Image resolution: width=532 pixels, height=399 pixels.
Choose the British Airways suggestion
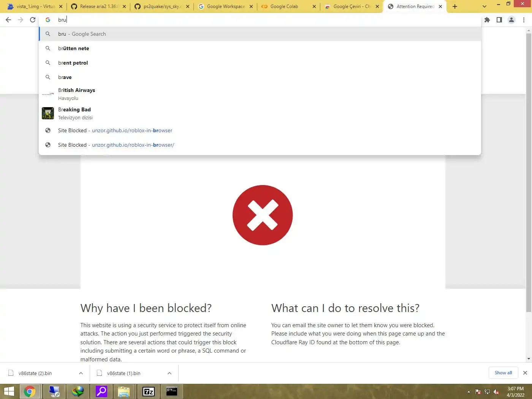(x=260, y=94)
